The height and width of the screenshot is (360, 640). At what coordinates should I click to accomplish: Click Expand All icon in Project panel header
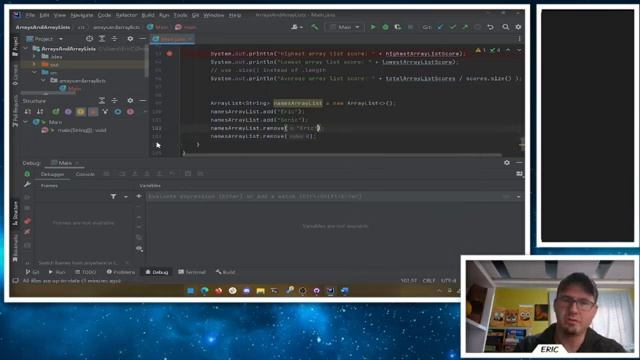pyautogui.click(x=102, y=39)
